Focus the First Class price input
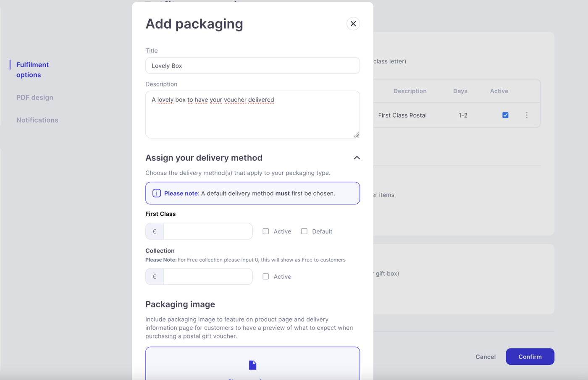The image size is (588, 380). coord(207,231)
